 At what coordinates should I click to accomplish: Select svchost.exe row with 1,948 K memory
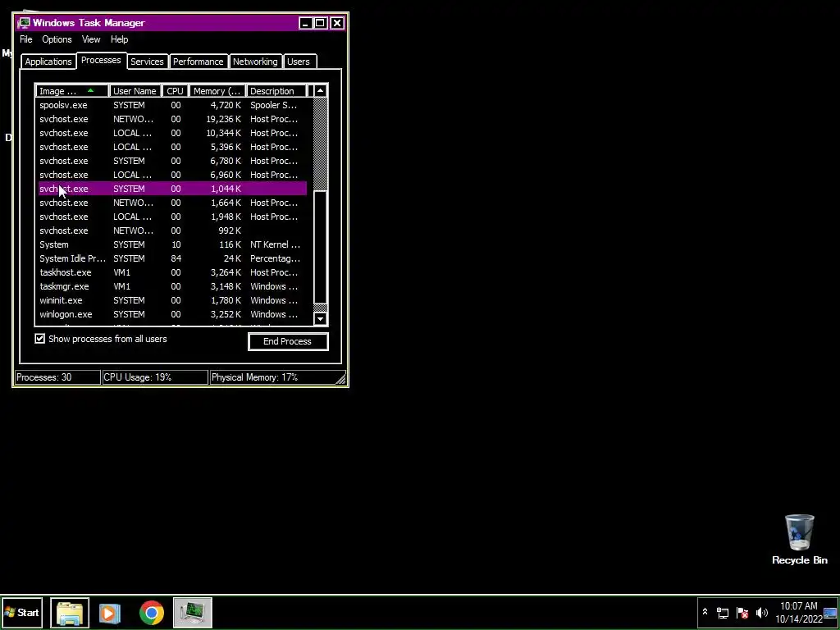(171, 217)
